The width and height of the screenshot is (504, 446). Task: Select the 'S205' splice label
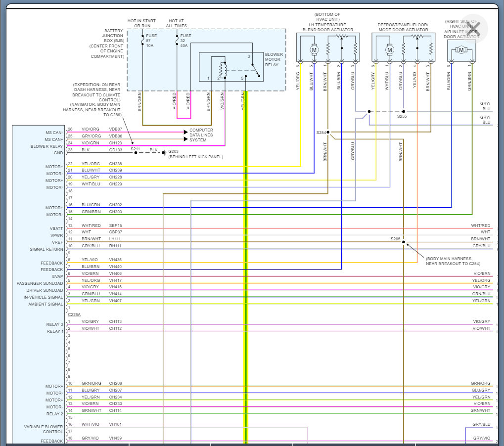coord(395,239)
